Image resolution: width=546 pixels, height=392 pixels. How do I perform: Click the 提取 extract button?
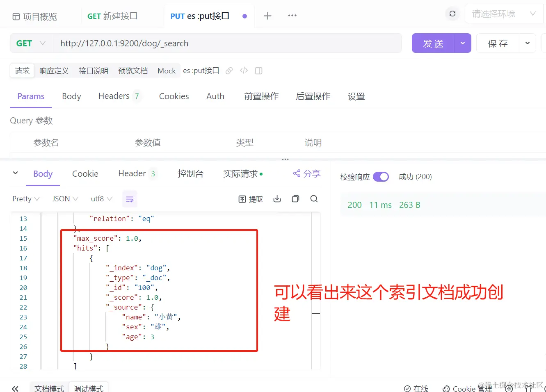point(251,199)
